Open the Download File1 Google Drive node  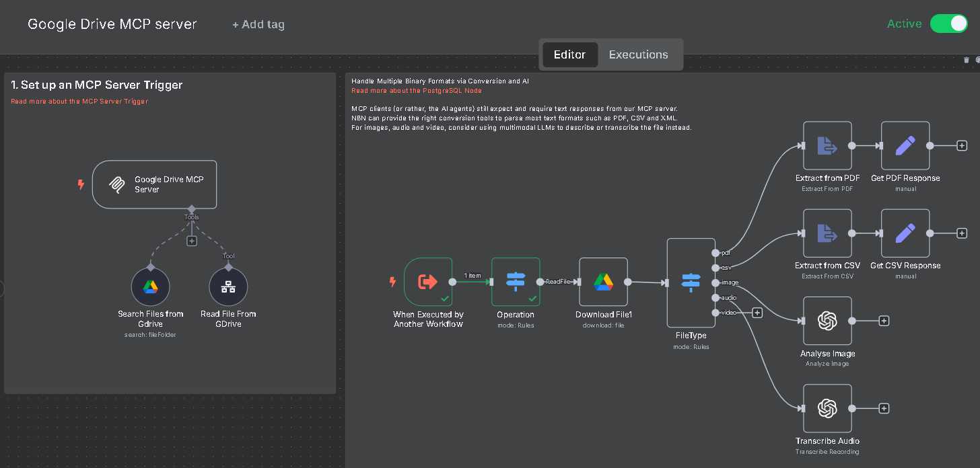tap(603, 282)
